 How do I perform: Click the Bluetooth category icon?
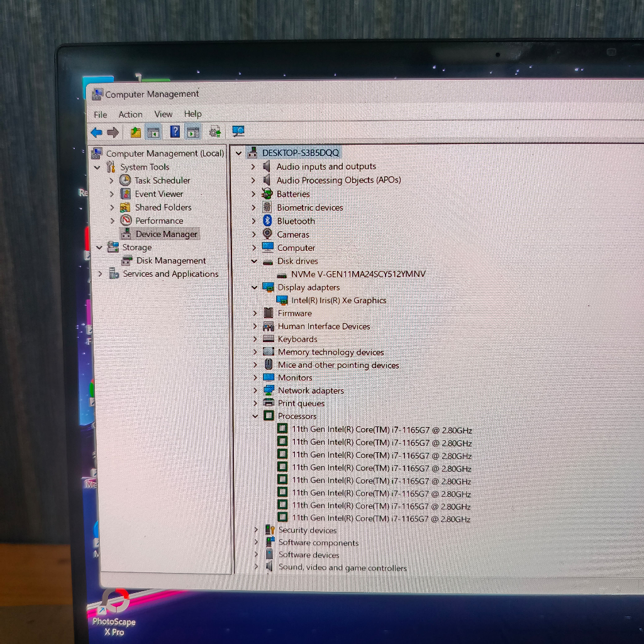click(267, 221)
